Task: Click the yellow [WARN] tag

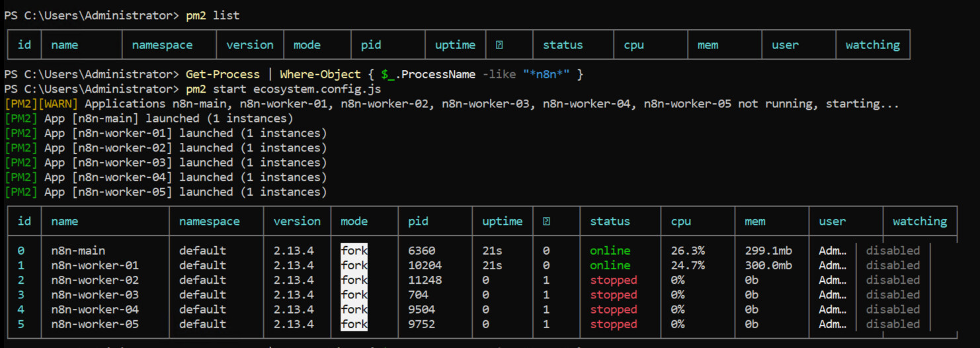Action: (x=61, y=104)
